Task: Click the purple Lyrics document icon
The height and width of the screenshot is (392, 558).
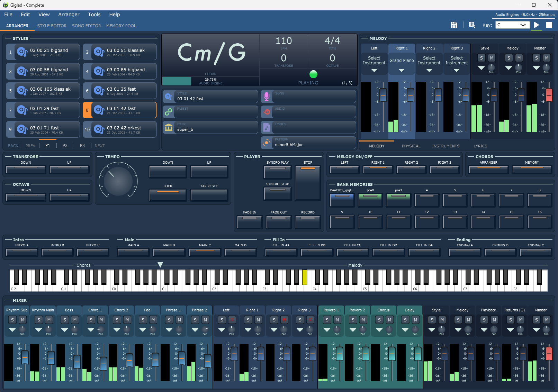Action: pos(266,127)
